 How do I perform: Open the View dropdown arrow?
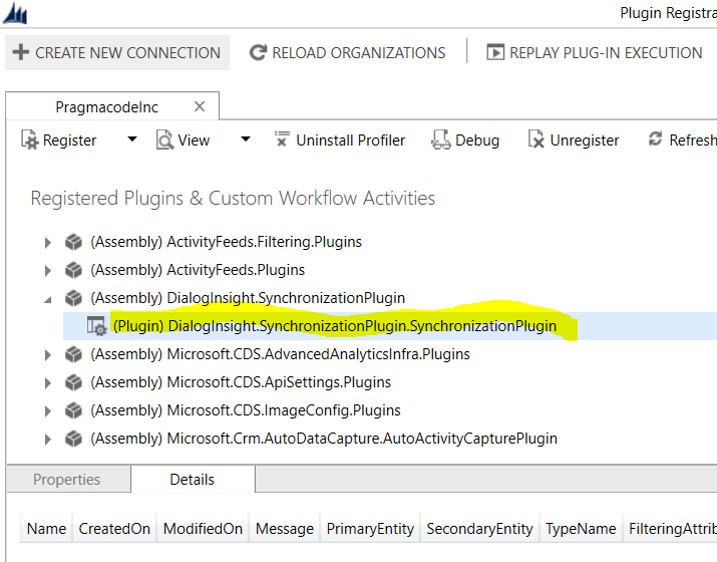(246, 139)
